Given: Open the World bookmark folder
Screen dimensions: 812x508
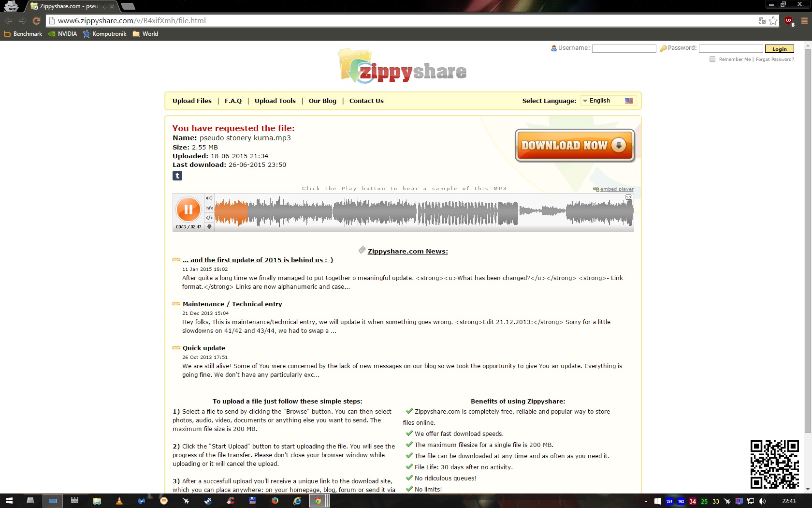Looking at the screenshot, I should click(x=145, y=34).
